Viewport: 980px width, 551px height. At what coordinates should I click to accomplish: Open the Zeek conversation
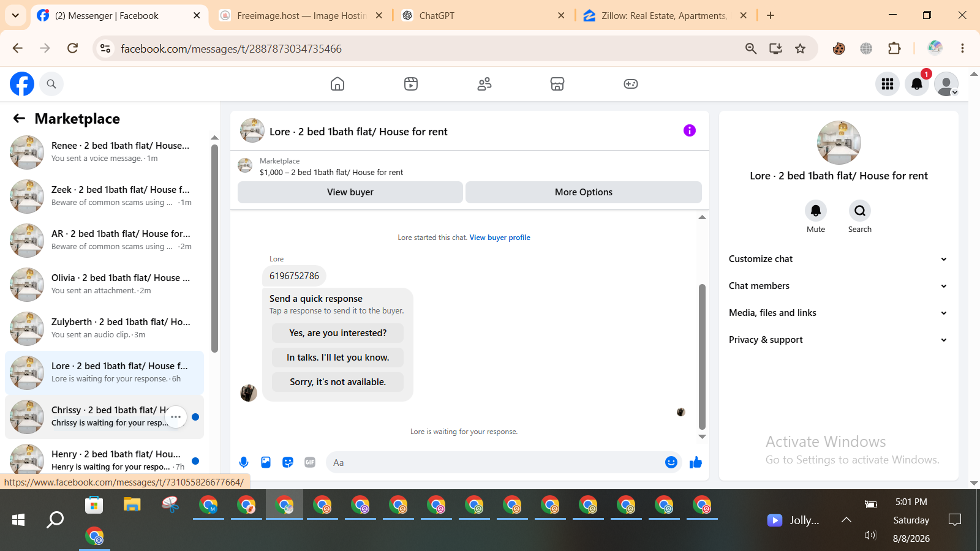[104, 197]
